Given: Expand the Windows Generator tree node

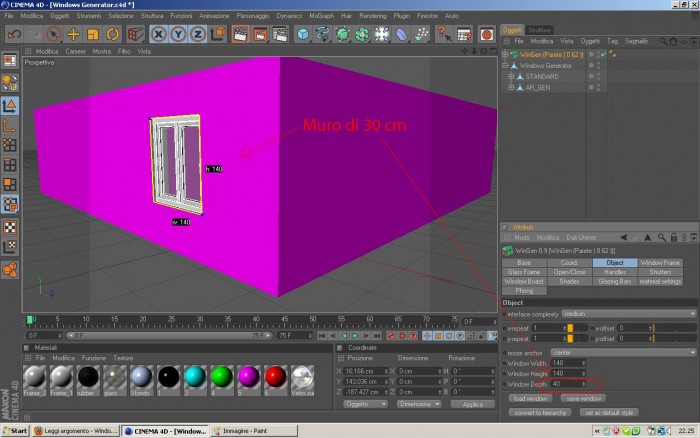Looking at the screenshot, I should pos(505,66).
